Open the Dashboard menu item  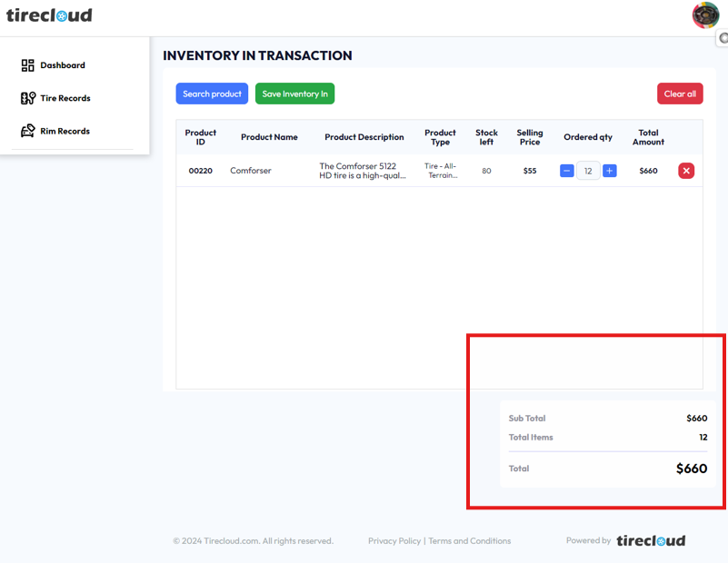pyautogui.click(x=63, y=65)
